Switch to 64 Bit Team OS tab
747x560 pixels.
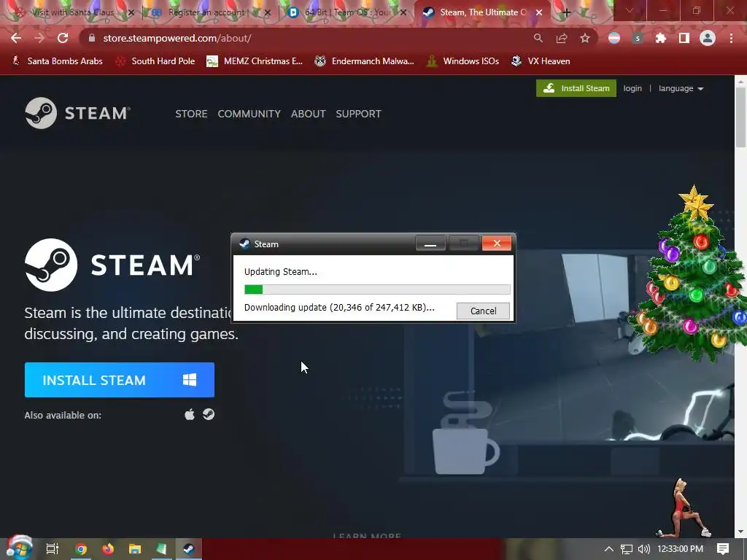click(x=347, y=12)
